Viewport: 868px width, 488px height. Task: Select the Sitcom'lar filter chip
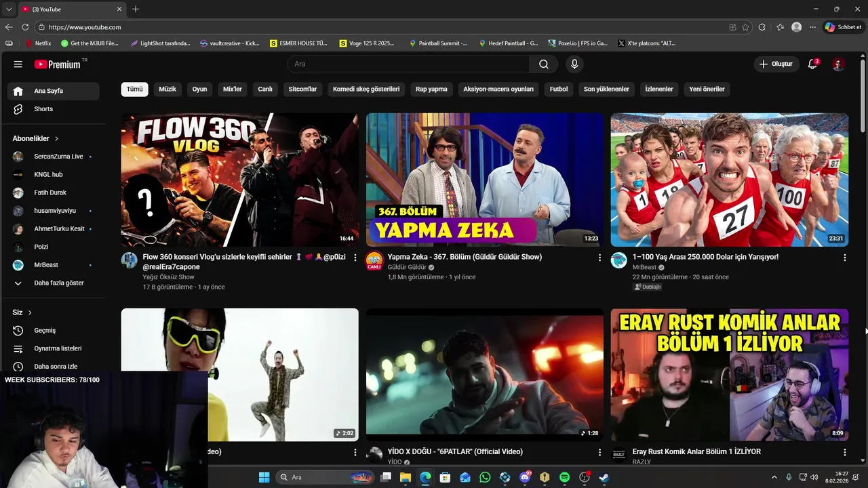coord(302,89)
